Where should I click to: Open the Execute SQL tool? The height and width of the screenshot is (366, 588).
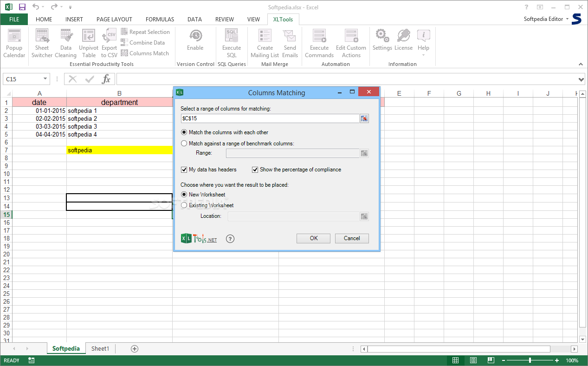pyautogui.click(x=232, y=43)
